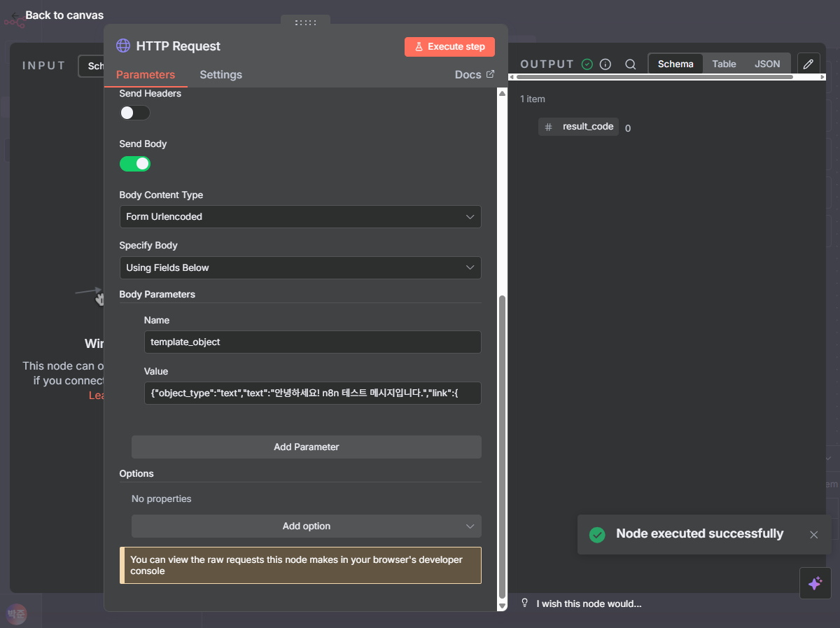Screen dimensions: 840x628
Task: Click the lightbulb feedback icon
Action: (x=524, y=603)
